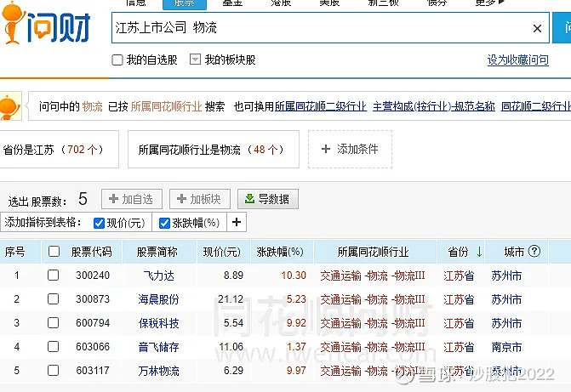Viewport: 571px width, 392px height.
Task: Click the 问财 logo
Action: 45,25
